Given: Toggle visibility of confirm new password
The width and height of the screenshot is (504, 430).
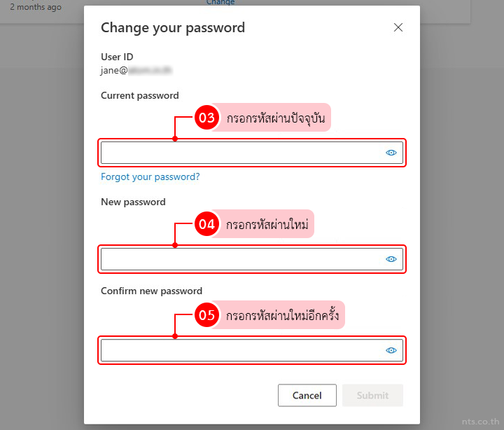Looking at the screenshot, I should pos(391,350).
